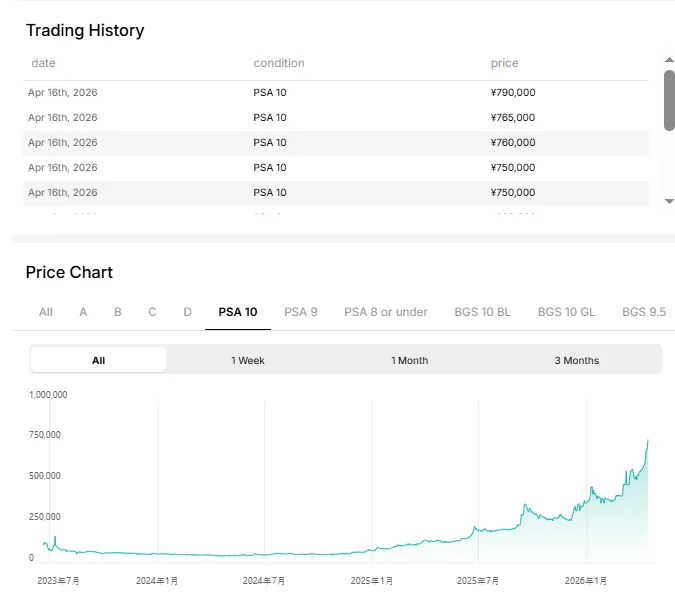This screenshot has width=675, height=614.
Task: Click the price column header
Action: [505, 63]
